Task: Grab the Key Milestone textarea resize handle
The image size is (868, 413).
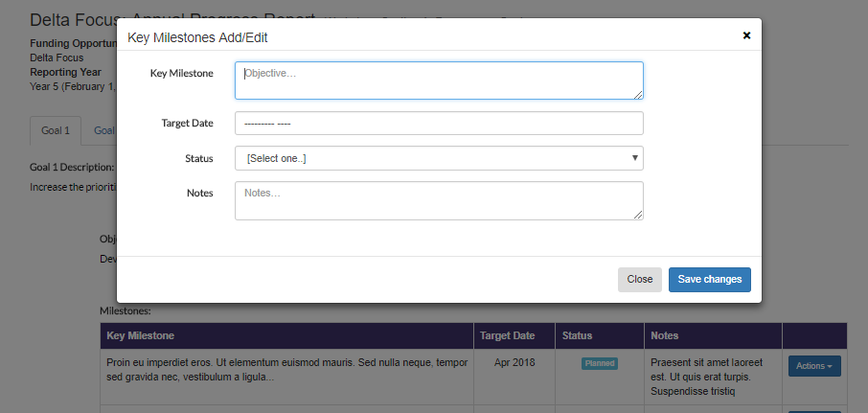Action: coord(638,94)
